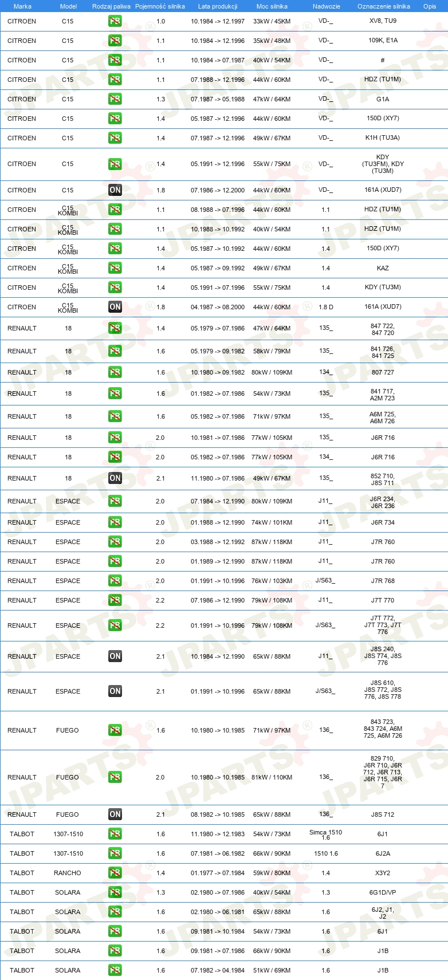Viewport: 448px width, 980px height.
Task: Click diesel ON icon in Renault 18 2.1 row
Action: point(115,478)
